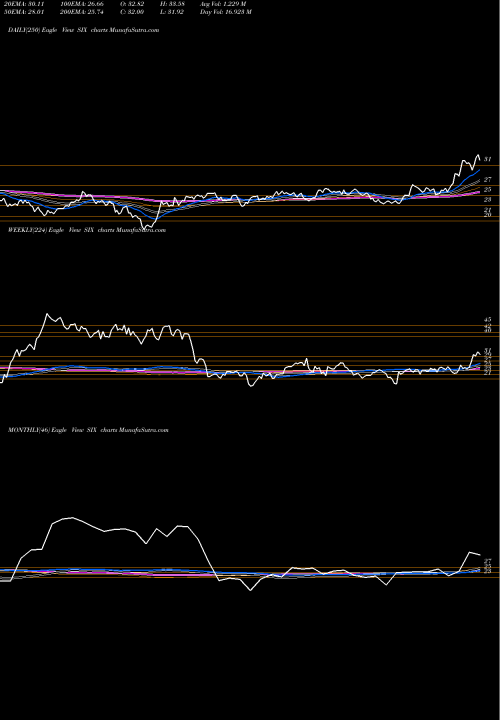Click the 27 price label on daily chart
Screen dimensions: 500x720
tap(488, 180)
